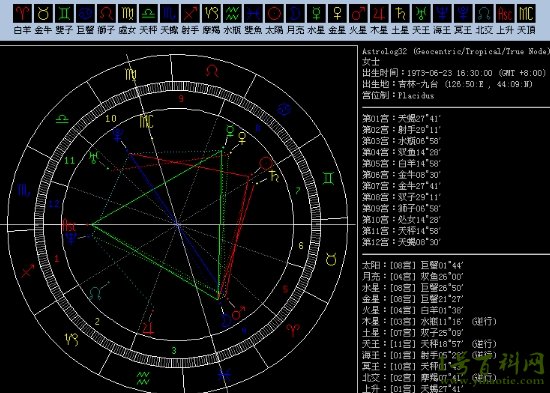Screen dimensions: 550x393
Task: Click the red Leo sign on the zodiac ring
Action: pyautogui.click(x=212, y=71)
